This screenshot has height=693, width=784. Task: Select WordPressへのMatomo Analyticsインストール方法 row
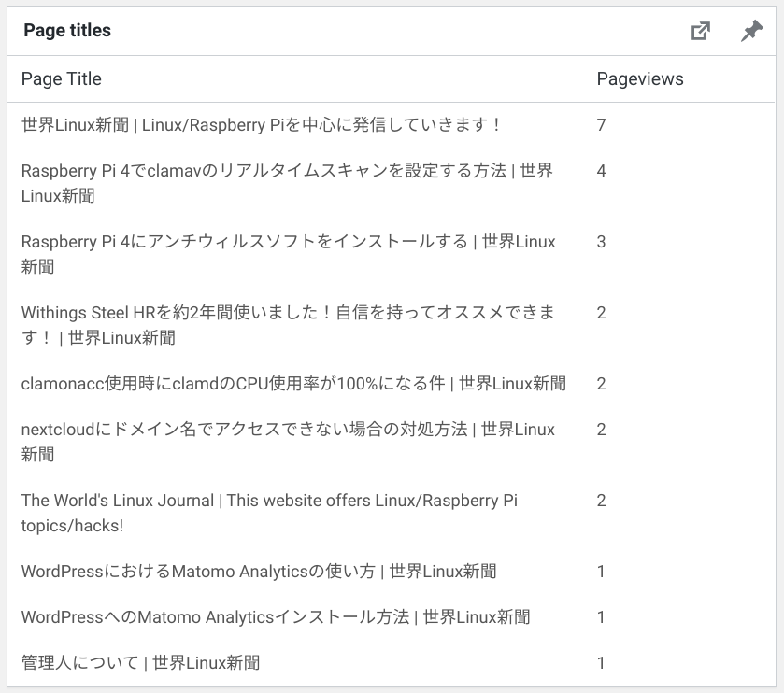pyautogui.click(x=392, y=617)
